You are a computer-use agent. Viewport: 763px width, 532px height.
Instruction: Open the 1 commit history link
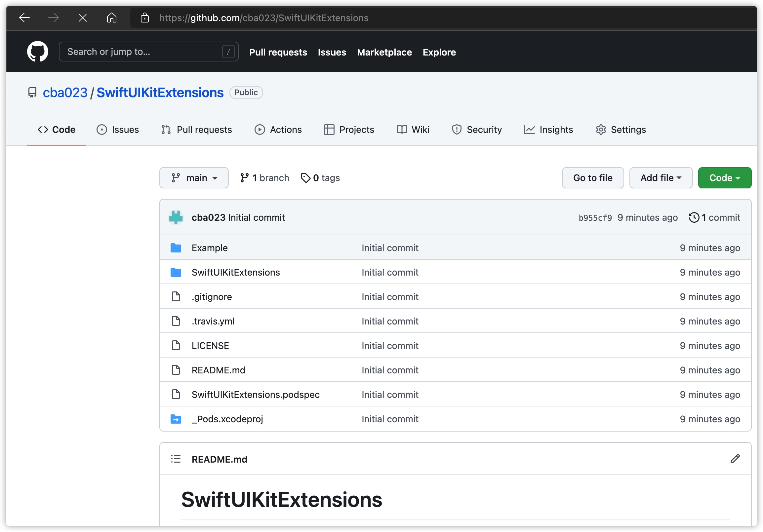[x=714, y=217]
